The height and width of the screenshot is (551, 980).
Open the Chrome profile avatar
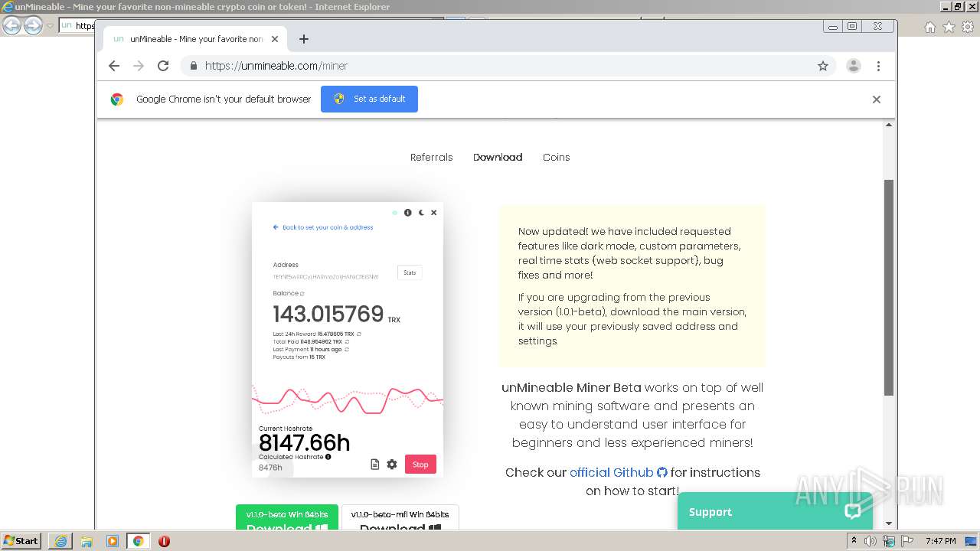pyautogui.click(x=854, y=66)
